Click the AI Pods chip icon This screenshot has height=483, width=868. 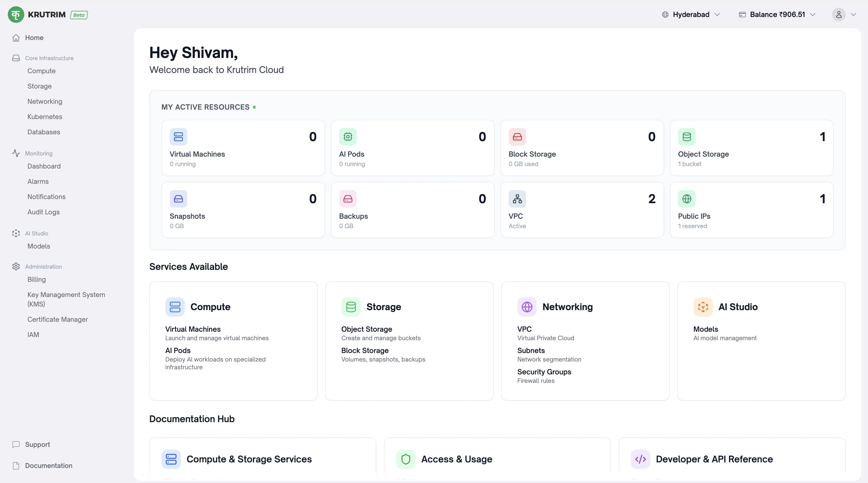click(x=348, y=137)
